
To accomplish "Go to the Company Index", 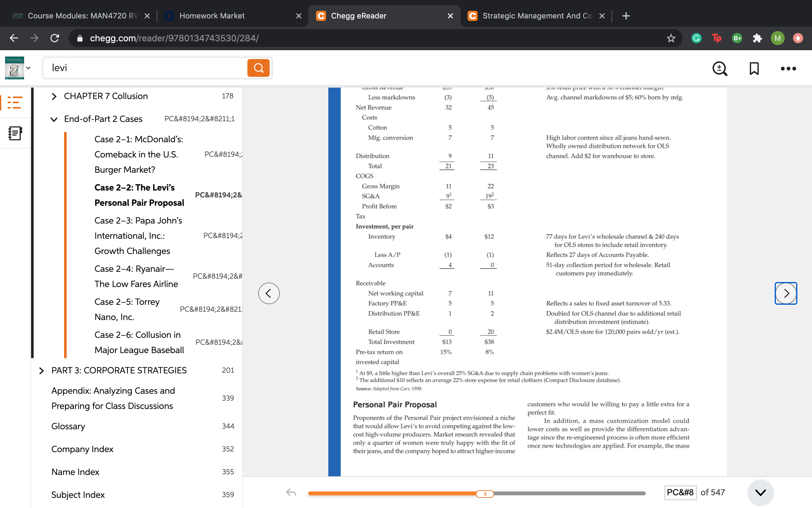I will click(82, 449).
